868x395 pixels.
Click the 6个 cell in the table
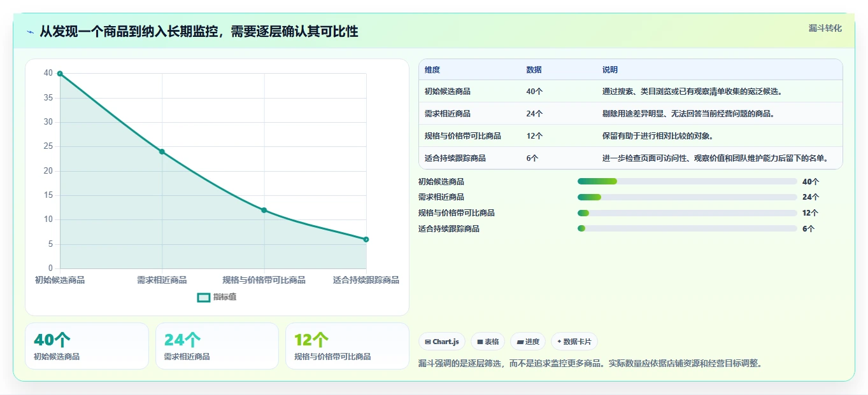point(532,158)
